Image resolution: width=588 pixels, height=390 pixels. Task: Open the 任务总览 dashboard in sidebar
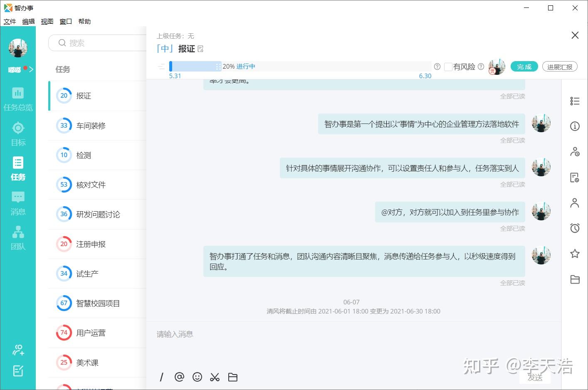click(18, 99)
